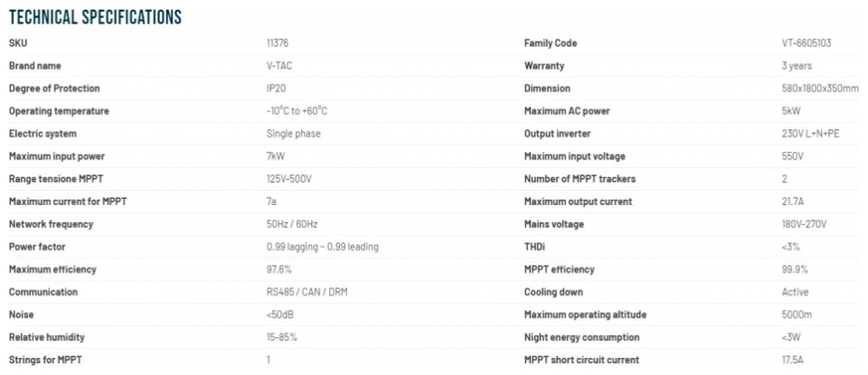Select the MPPT short circuit current value 17.5A

[x=792, y=360]
